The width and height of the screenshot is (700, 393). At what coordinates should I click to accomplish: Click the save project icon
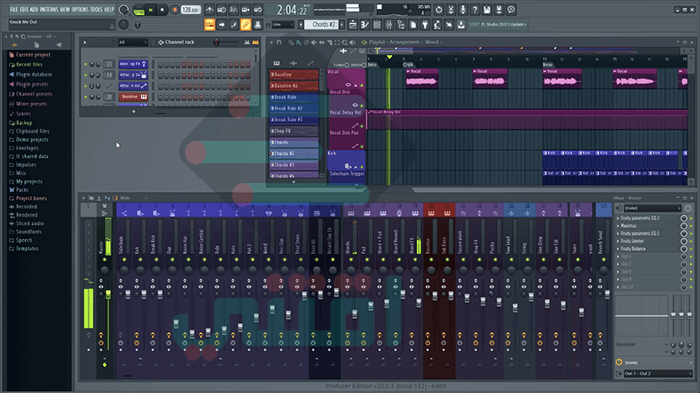pos(487,10)
